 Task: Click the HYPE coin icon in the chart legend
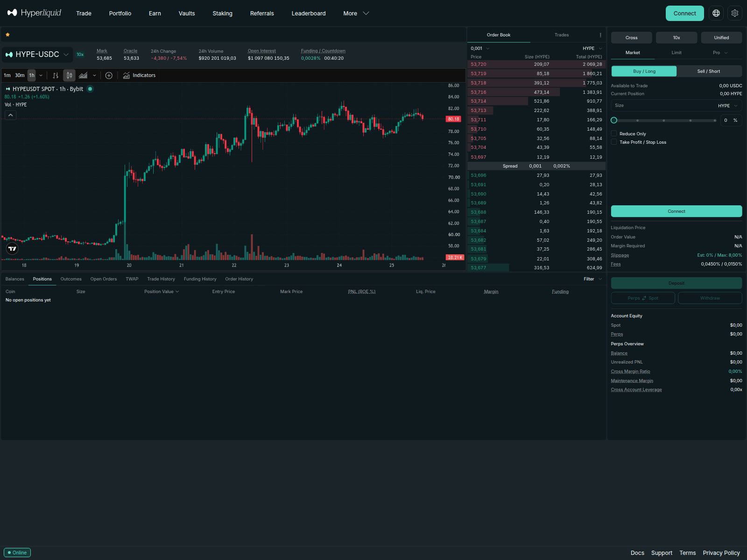pyautogui.click(x=8, y=89)
